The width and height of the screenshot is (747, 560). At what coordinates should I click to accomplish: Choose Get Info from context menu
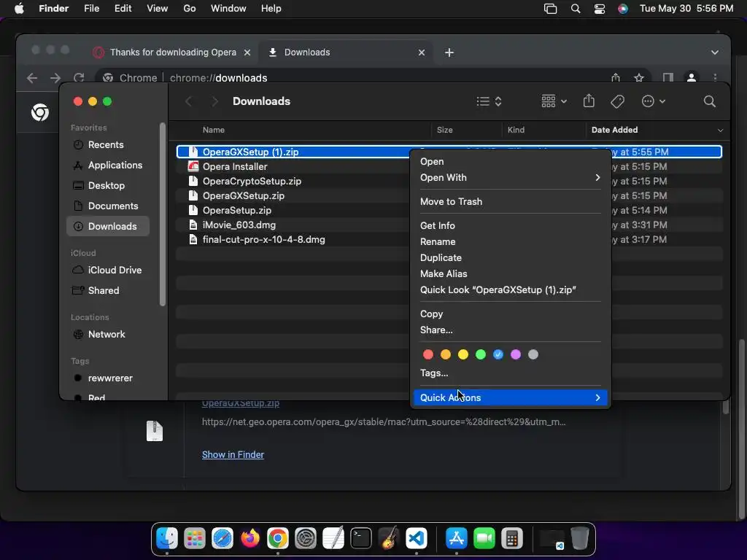point(510,226)
